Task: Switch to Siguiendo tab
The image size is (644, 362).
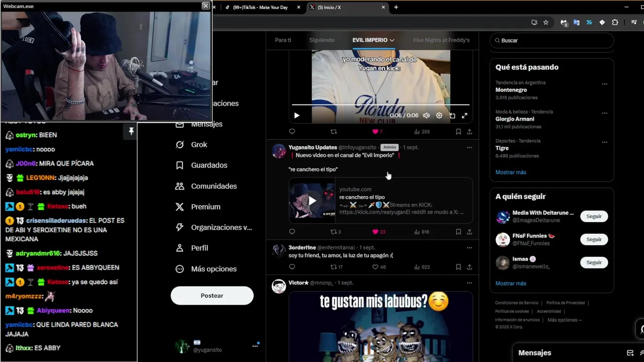Action: pyautogui.click(x=321, y=40)
